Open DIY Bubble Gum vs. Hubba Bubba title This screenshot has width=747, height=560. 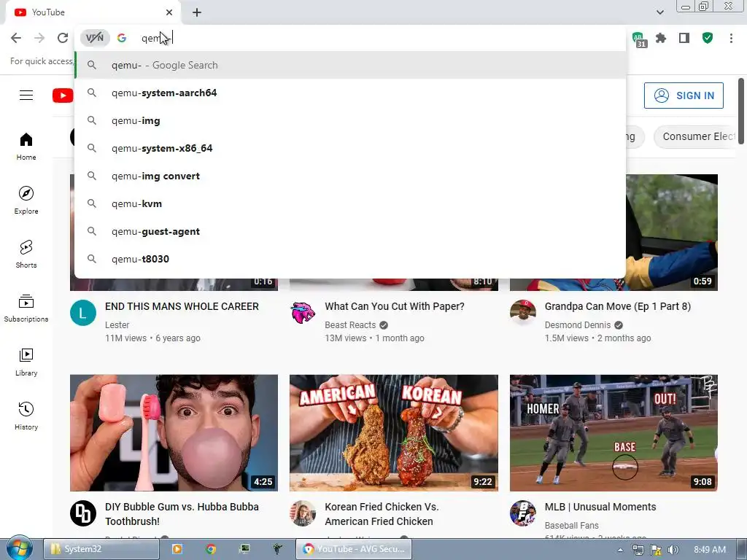182,514
